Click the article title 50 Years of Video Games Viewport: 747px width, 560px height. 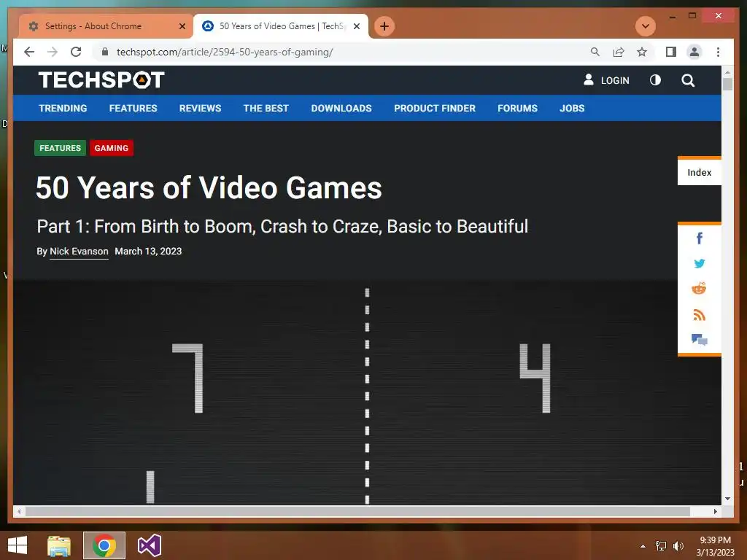(x=209, y=187)
